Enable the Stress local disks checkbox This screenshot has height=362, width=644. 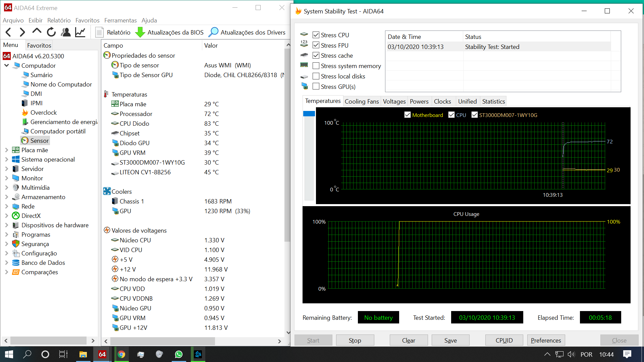click(316, 76)
